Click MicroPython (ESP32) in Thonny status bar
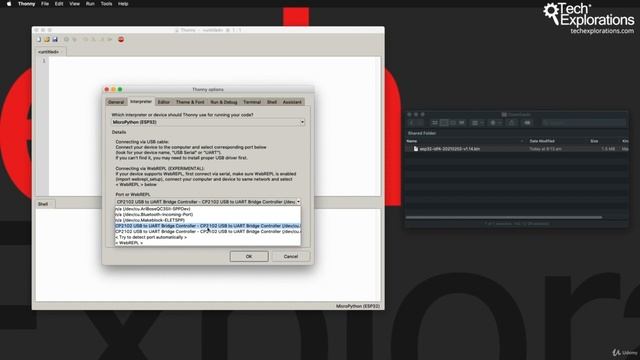 (x=358, y=306)
